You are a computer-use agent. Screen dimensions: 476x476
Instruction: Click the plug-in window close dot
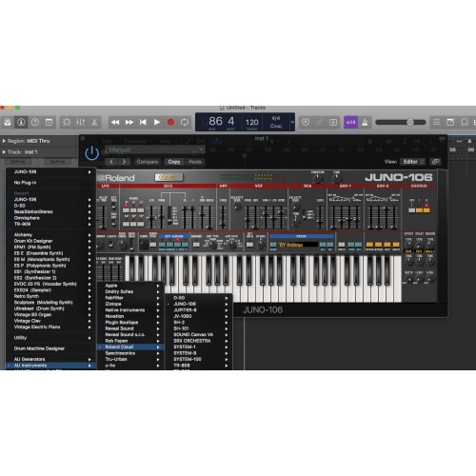(83, 138)
